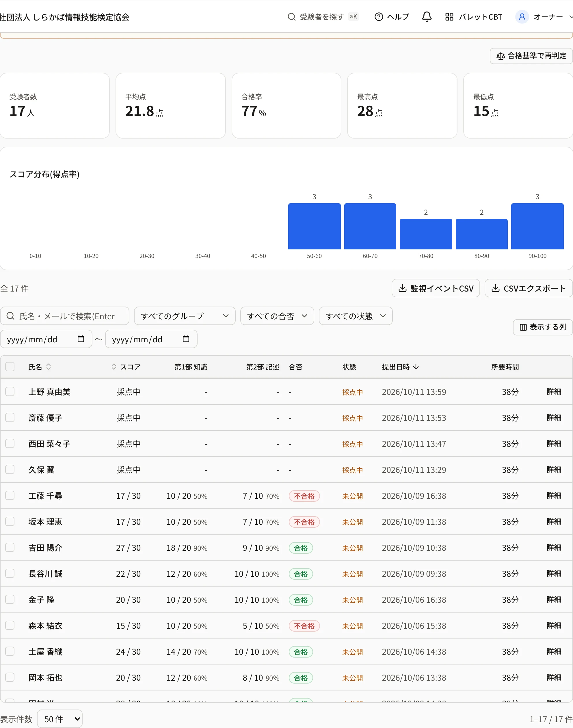Toggle 提出日時 descending sort arrow
The height and width of the screenshot is (728, 573).
coord(416,367)
